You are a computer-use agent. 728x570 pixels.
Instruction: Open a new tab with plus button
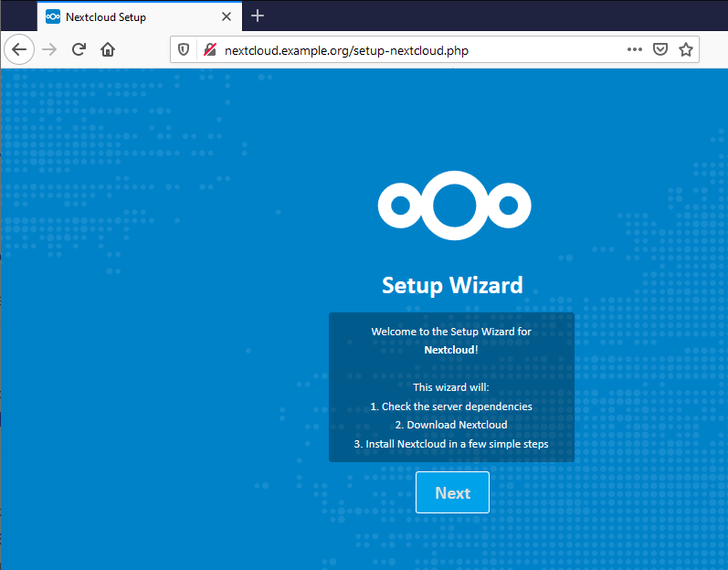click(258, 16)
